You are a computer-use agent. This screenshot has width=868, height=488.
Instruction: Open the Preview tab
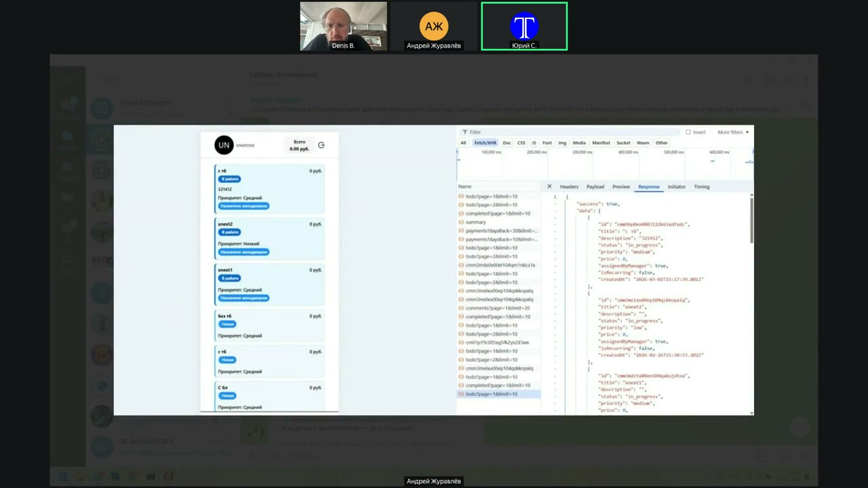[621, 186]
